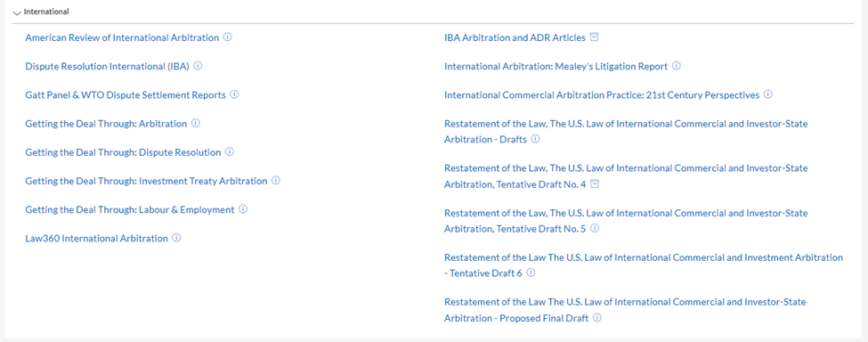
Task: Open Getting the Deal Through: Investment Treaty Arbitration
Action: (146, 181)
